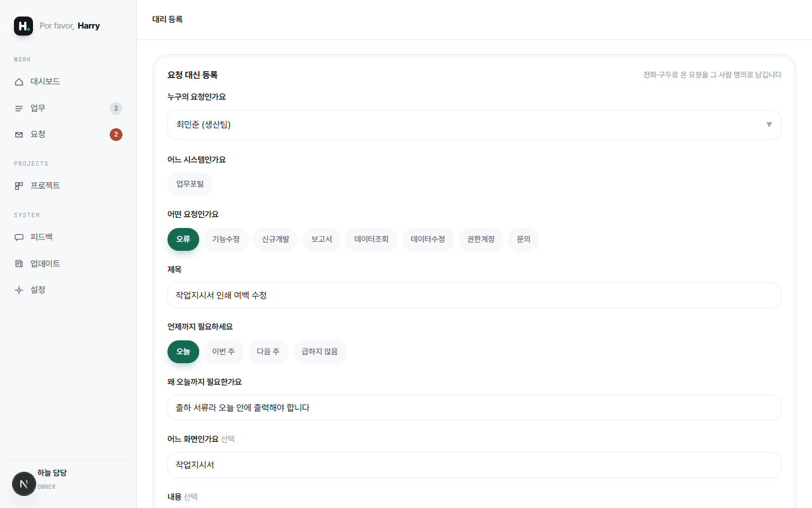Click the 하늘 담당 owner profile name
This screenshot has height=508, width=812.
52,473
